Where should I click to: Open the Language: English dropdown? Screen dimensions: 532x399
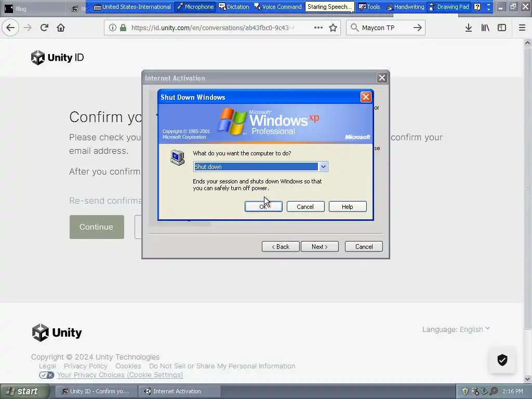(456, 329)
